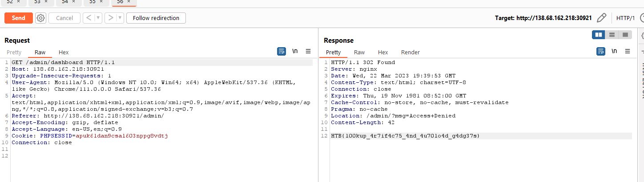Viewport: 644px width, 182px height.
Task: Open Repeater request settings gear
Action: coord(40,18)
